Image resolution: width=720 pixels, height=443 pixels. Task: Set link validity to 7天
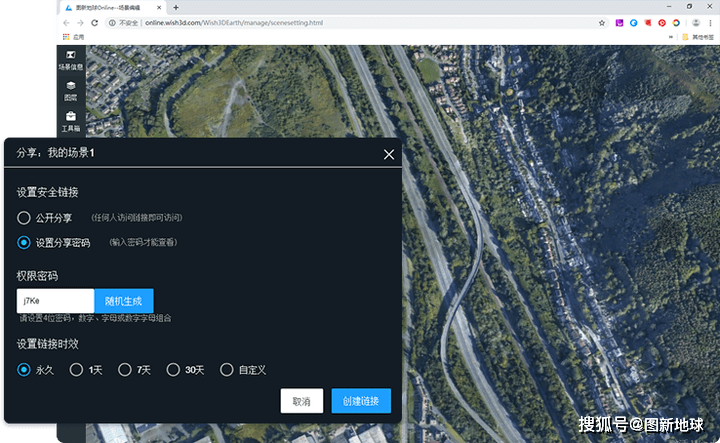point(125,369)
